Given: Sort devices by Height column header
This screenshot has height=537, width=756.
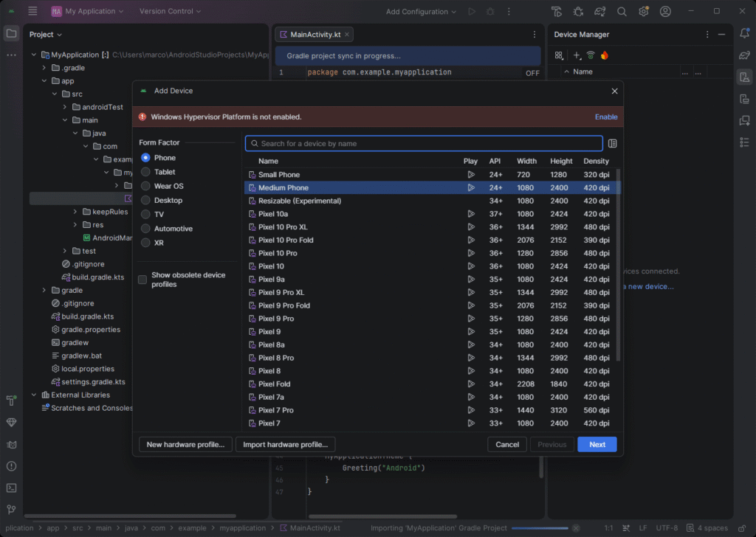Looking at the screenshot, I should click(x=561, y=161).
